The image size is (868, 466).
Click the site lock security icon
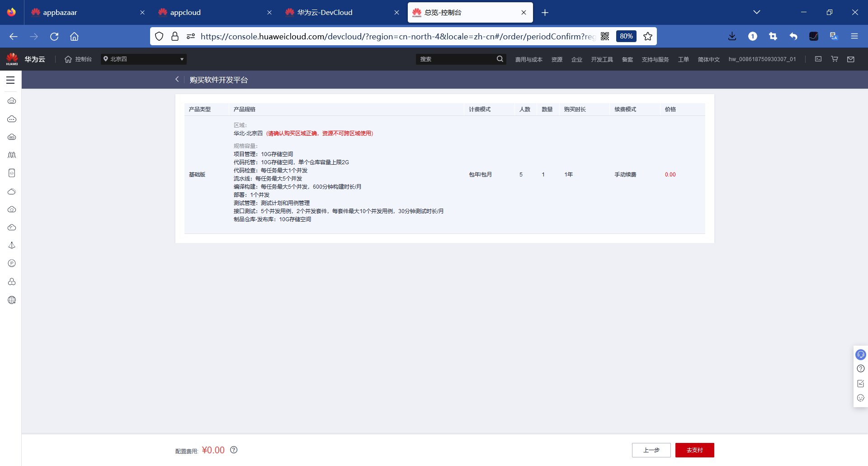[175, 36]
